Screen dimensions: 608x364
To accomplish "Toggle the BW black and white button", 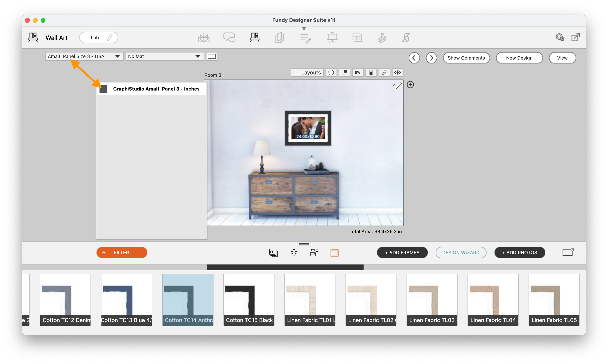I will pos(357,72).
